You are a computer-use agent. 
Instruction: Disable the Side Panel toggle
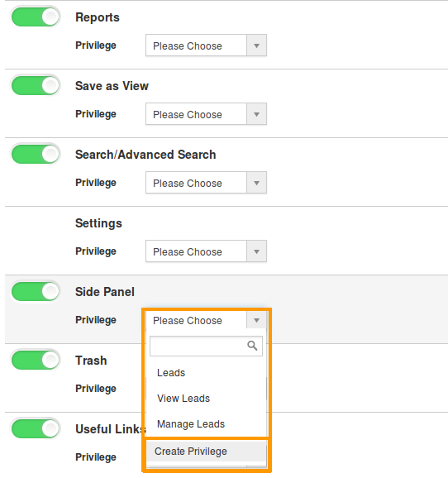(36, 291)
